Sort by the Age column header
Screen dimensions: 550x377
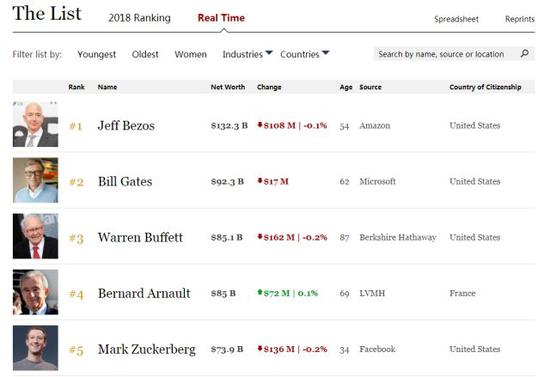tap(346, 87)
